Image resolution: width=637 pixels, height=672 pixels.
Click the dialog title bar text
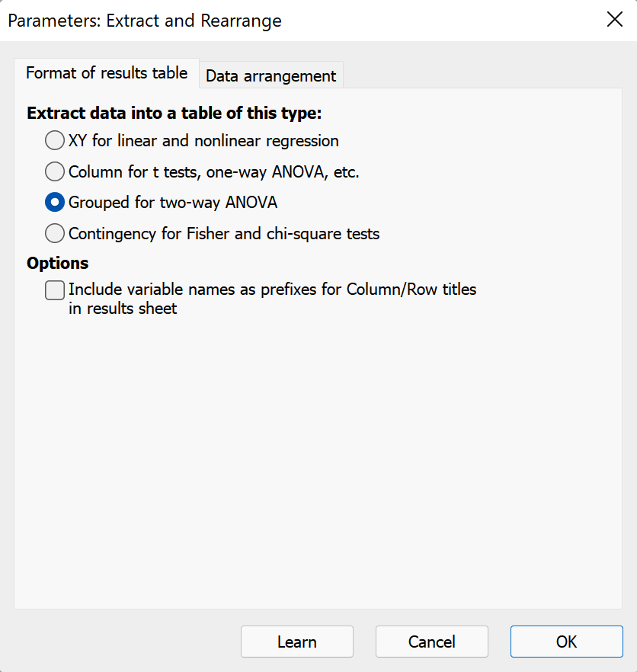click(x=145, y=21)
